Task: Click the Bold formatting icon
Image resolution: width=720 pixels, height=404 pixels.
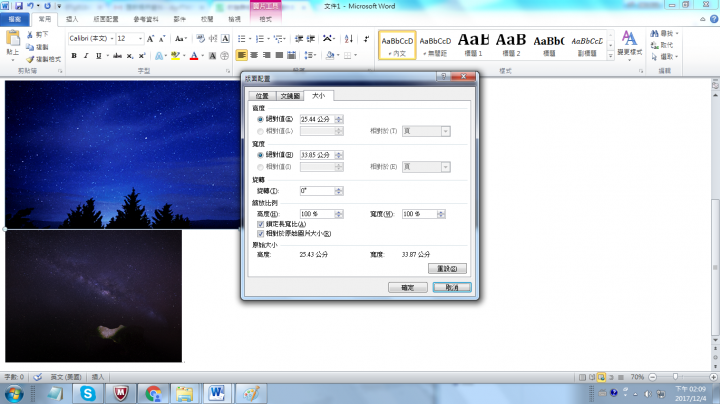Action: coord(74,56)
